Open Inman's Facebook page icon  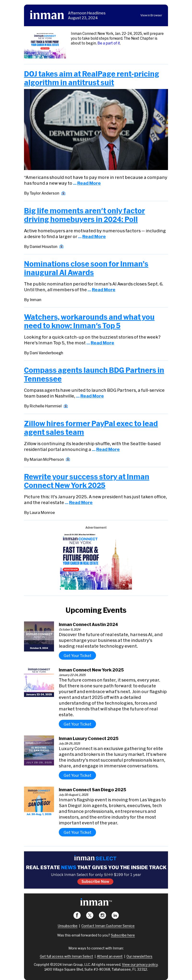coord(77,915)
